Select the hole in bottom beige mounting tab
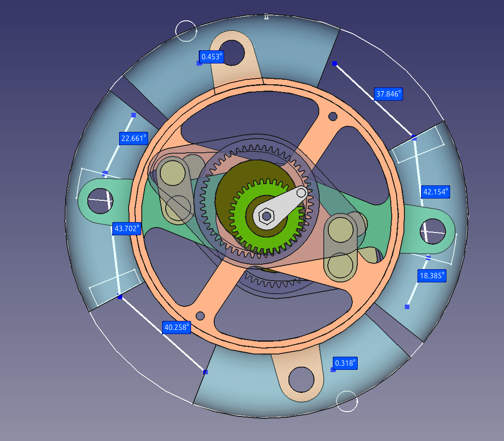The width and height of the screenshot is (504, 441). pyautogui.click(x=301, y=379)
